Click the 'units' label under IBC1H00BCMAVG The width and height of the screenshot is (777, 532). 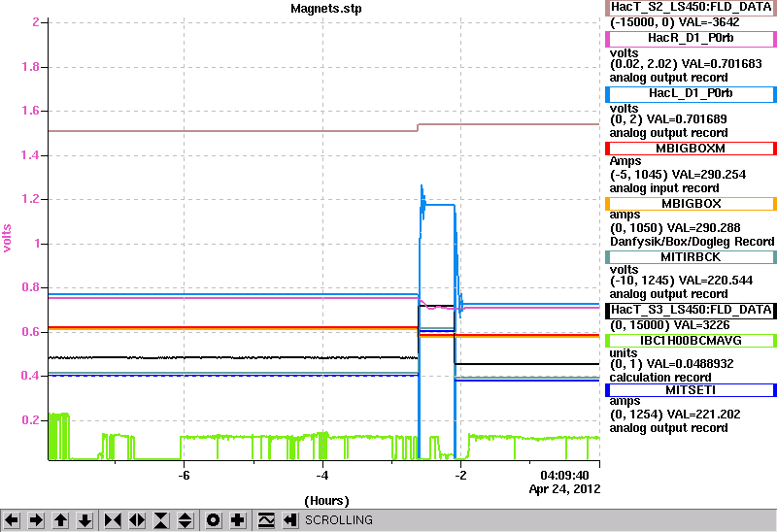[x=623, y=353]
